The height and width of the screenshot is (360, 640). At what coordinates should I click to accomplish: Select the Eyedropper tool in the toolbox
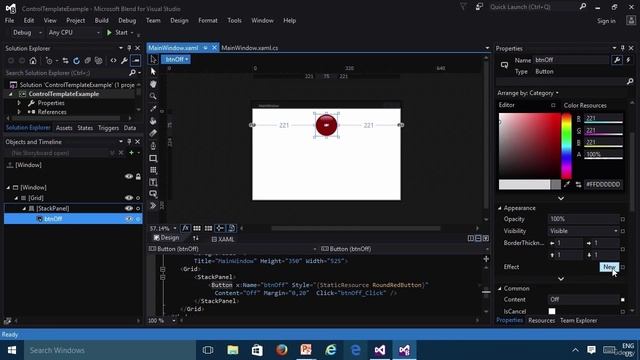[153, 109]
